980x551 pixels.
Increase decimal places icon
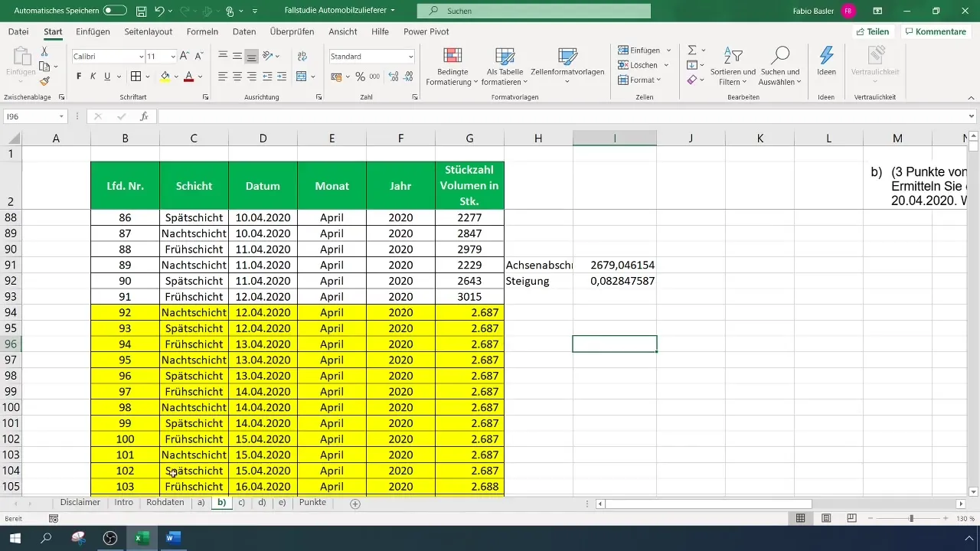pyautogui.click(x=394, y=77)
